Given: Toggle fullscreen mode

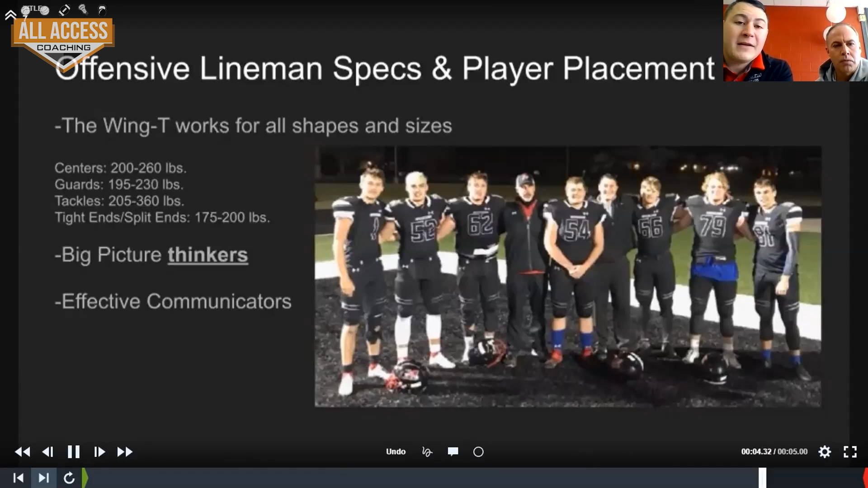Looking at the screenshot, I should pos(850,452).
